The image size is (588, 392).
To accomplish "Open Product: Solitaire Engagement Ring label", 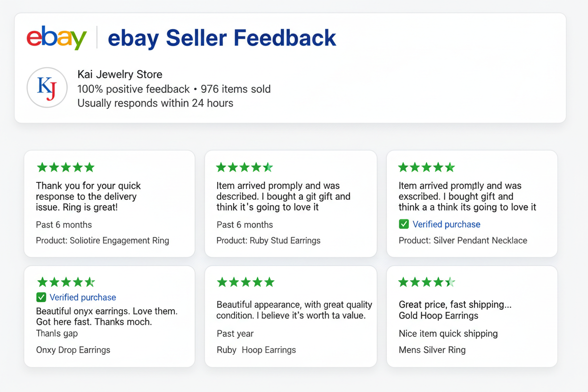I will tap(102, 241).
